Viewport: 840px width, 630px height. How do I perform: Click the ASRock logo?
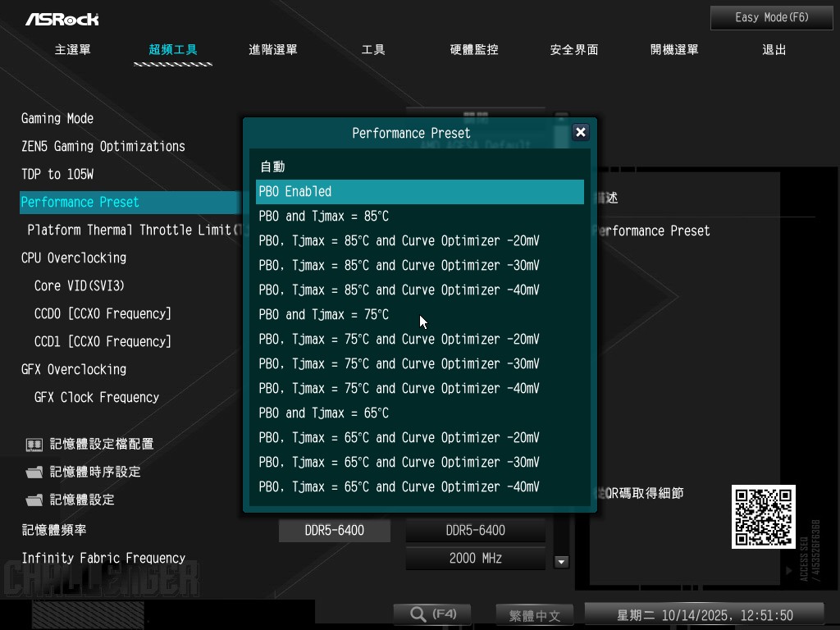coord(62,19)
